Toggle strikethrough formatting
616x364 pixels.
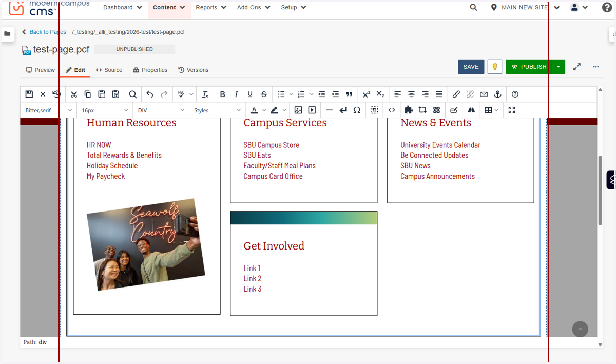coord(264,94)
